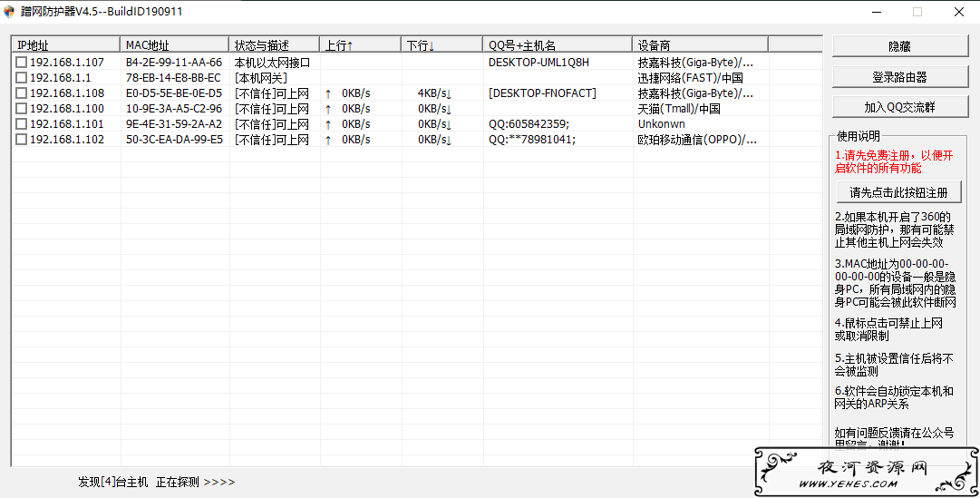Mark the checkbox for 192.168.1.102
The height and width of the screenshot is (498, 980).
pos(21,140)
